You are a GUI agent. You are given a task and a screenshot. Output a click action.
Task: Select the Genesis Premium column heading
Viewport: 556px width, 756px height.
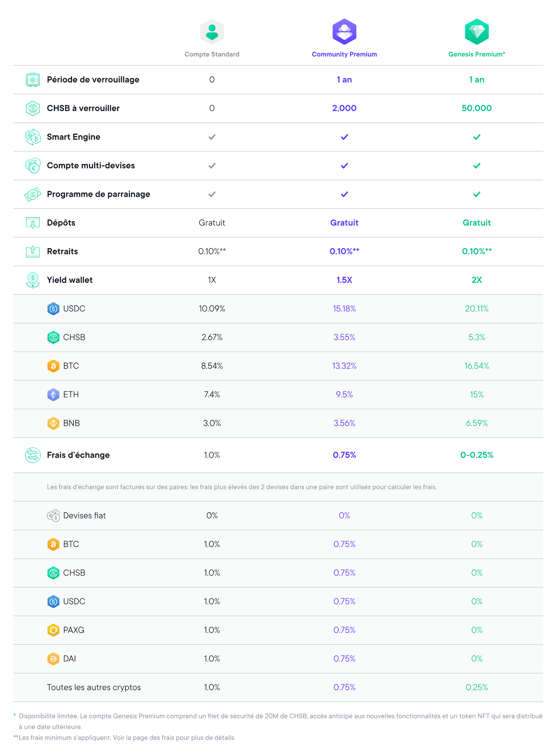coord(477,54)
